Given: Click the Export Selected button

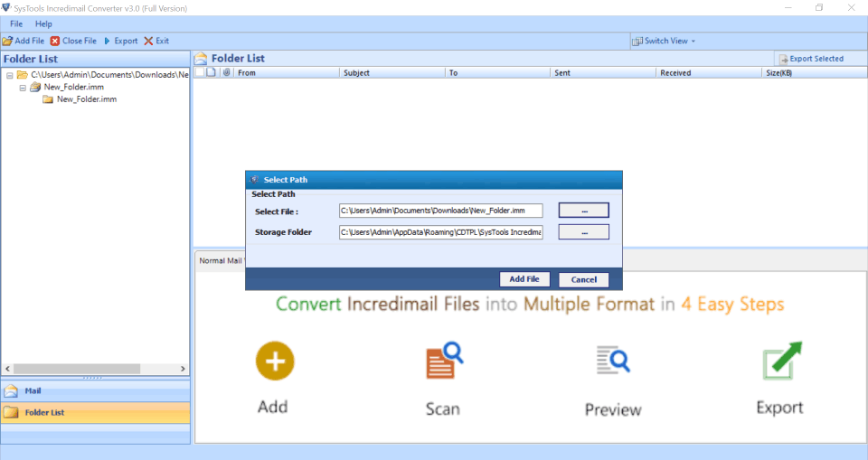Looking at the screenshot, I should (811, 59).
